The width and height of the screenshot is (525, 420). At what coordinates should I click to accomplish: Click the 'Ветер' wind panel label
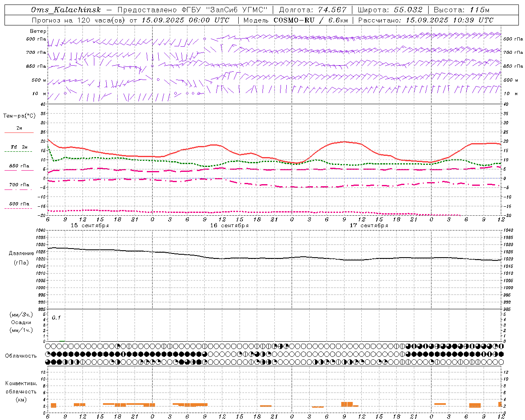[38, 31]
